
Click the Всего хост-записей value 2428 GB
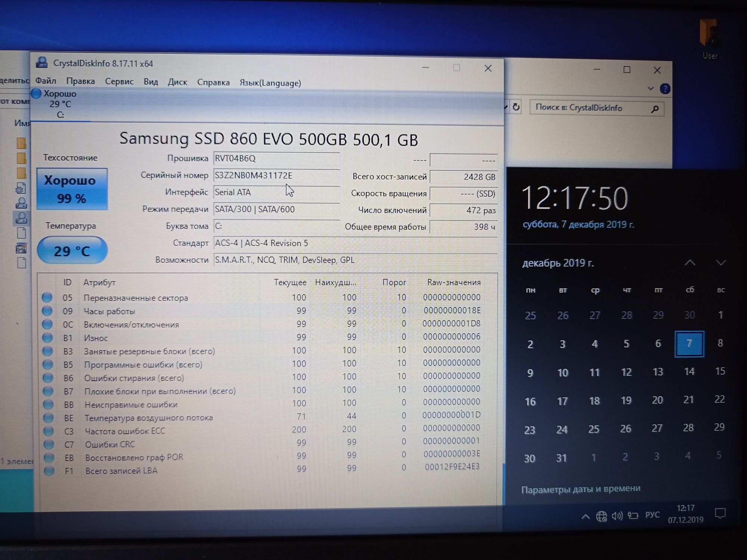coord(463,177)
